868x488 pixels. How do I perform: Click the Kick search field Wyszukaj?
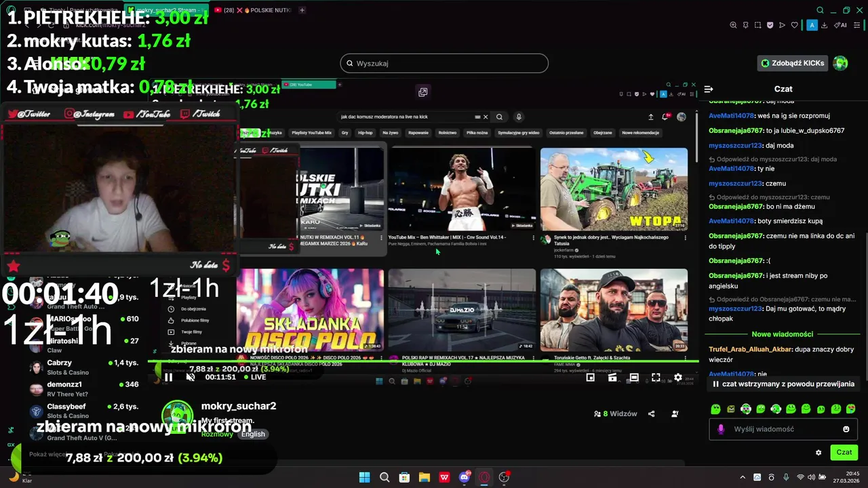point(444,63)
